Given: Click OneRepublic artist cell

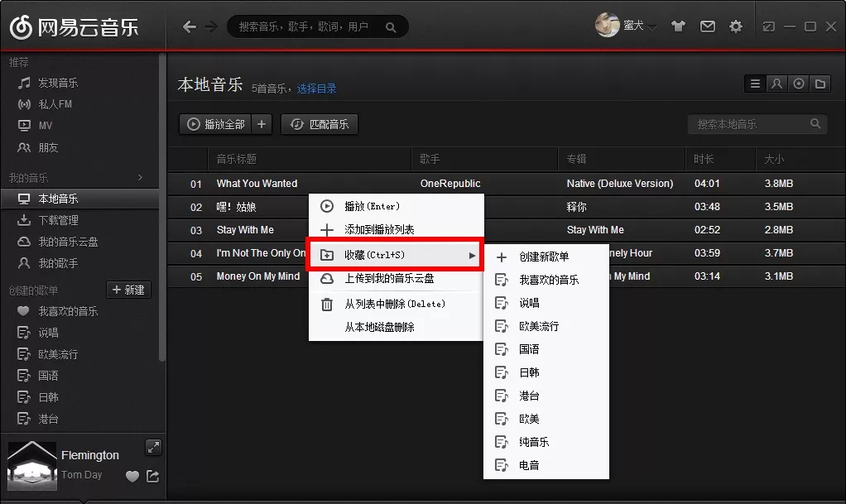Looking at the screenshot, I should [450, 184].
